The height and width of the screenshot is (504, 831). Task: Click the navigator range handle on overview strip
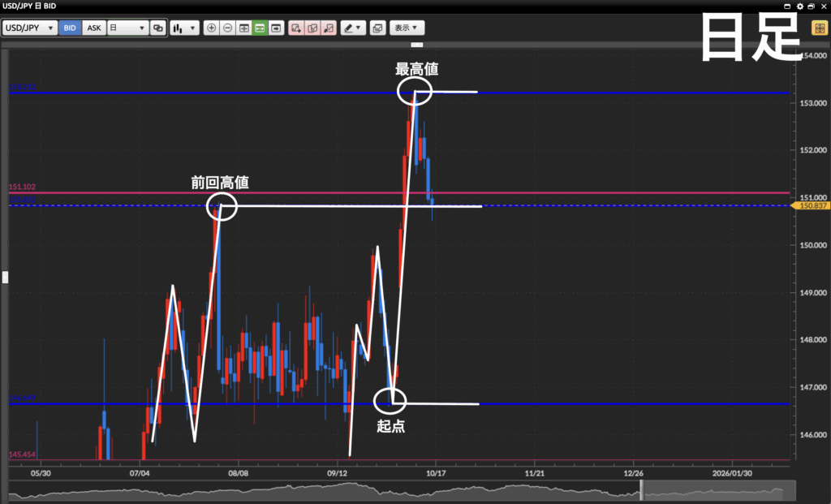click(641, 490)
